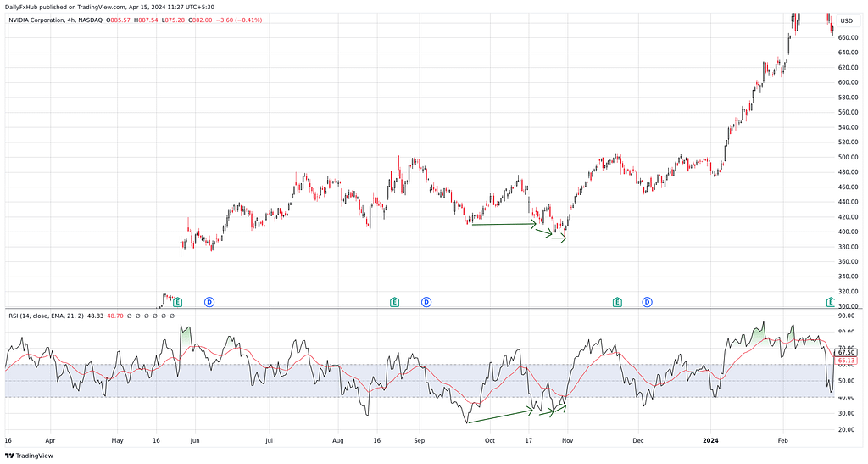
Task: Open the USD currency selector
Action: pos(846,20)
